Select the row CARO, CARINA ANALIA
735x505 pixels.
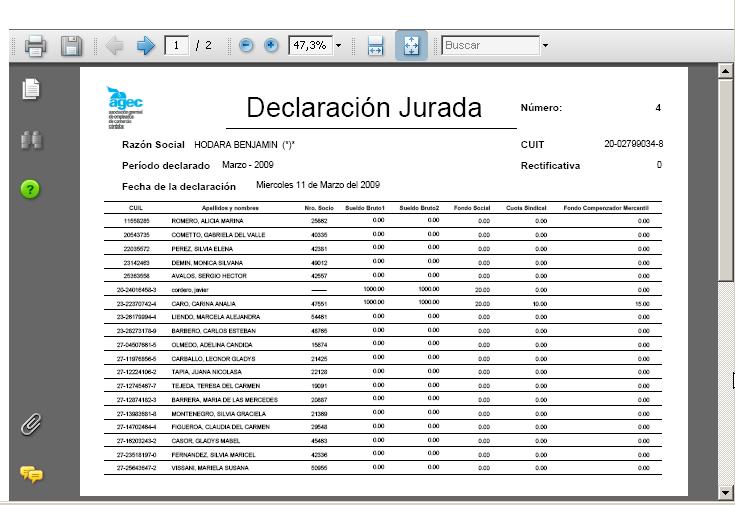383,303
